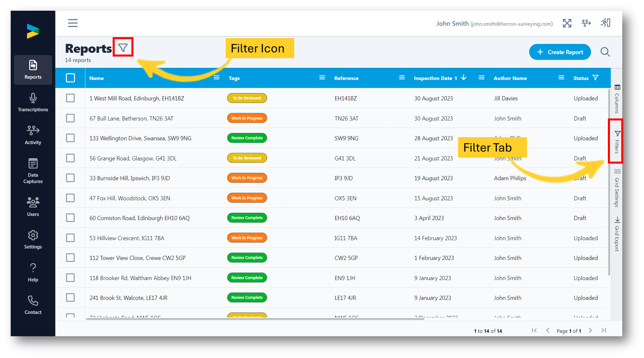Jump to the last page arrow
The height and width of the screenshot is (358, 644).
tap(604, 331)
